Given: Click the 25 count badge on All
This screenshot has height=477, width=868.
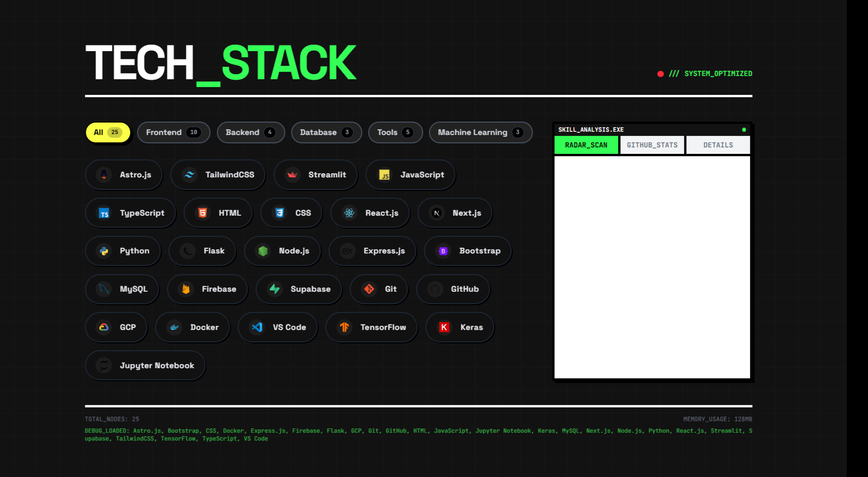Looking at the screenshot, I should point(115,132).
